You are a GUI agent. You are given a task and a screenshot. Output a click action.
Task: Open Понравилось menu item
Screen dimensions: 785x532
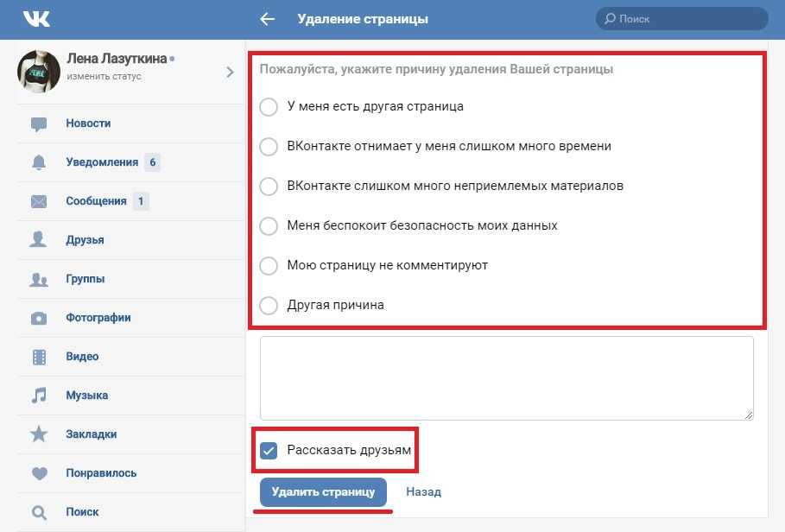click(x=130, y=473)
